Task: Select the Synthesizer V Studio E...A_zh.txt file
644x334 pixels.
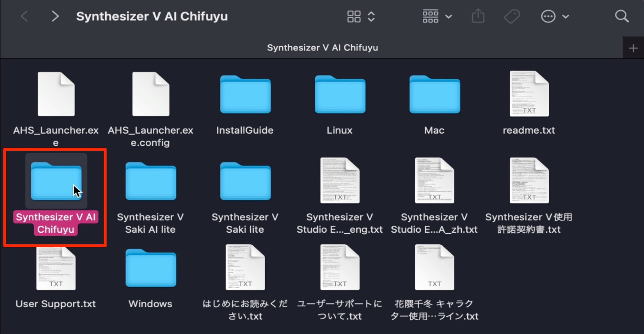Action: coord(434,180)
